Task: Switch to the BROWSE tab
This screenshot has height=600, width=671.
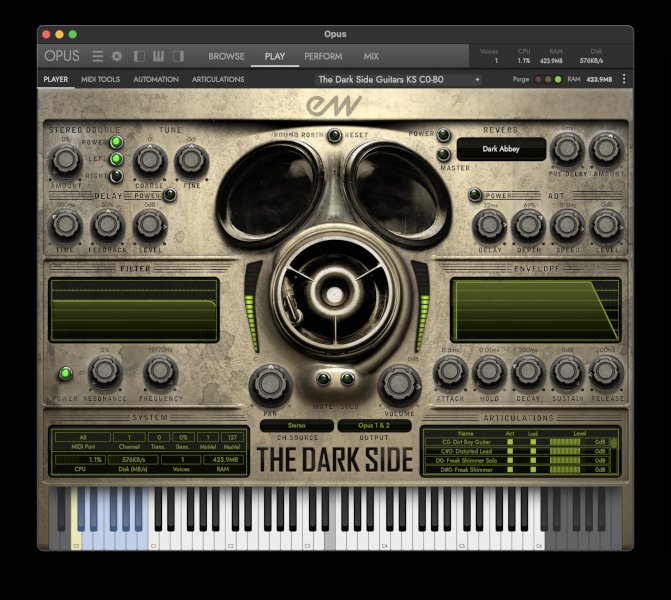Action: 226,56
